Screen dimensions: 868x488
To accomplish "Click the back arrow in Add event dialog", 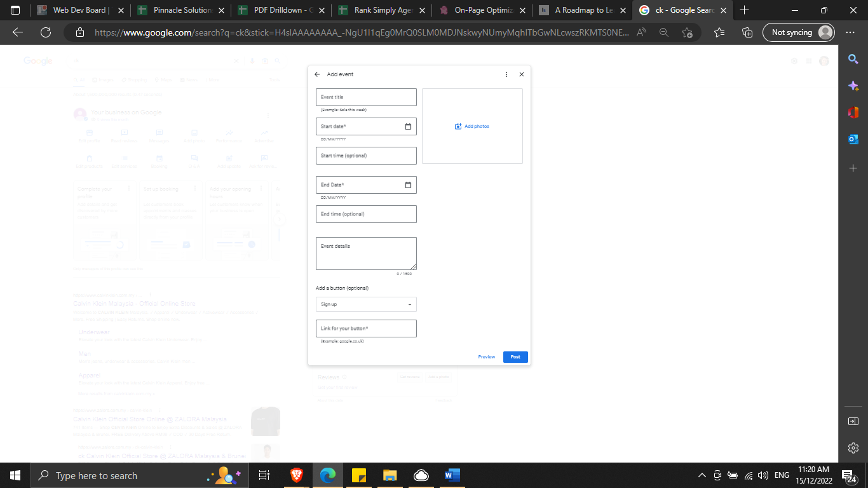I will pyautogui.click(x=317, y=74).
